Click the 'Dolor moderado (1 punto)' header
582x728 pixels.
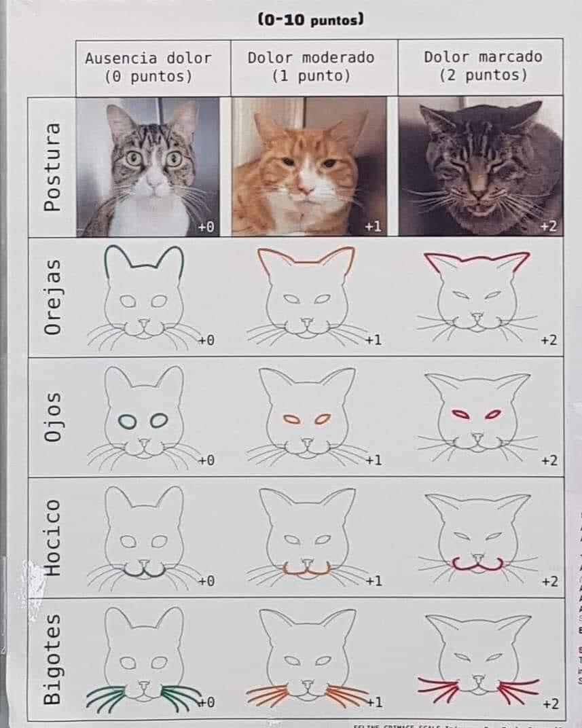pyautogui.click(x=311, y=67)
